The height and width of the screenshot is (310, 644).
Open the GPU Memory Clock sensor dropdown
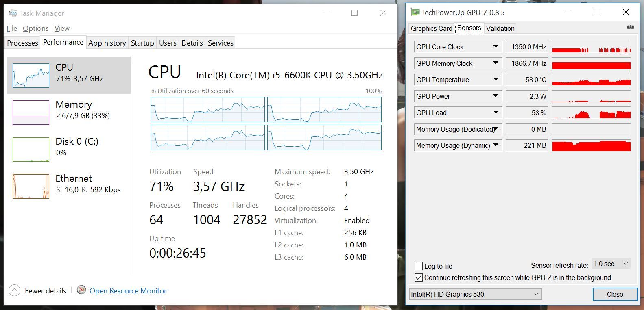tap(496, 63)
